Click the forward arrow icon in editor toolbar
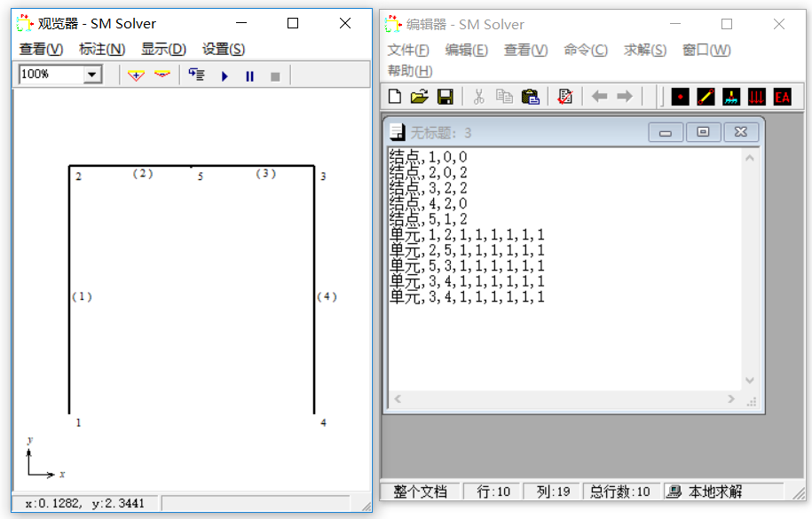Viewport: 812px width, 519px height. point(625,97)
